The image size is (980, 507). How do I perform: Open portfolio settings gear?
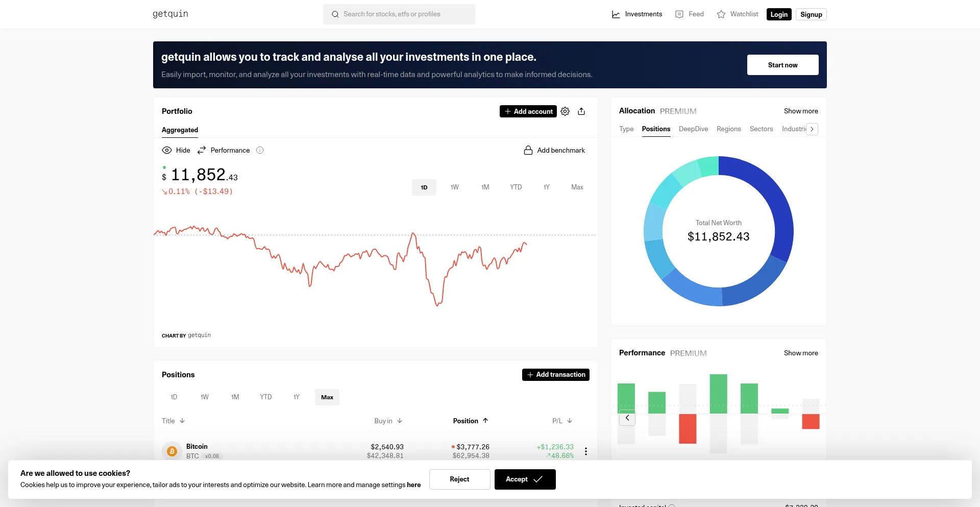(x=565, y=111)
